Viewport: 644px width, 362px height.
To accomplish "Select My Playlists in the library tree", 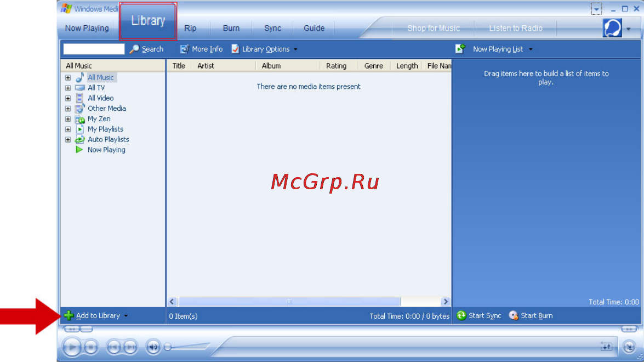I will point(105,129).
